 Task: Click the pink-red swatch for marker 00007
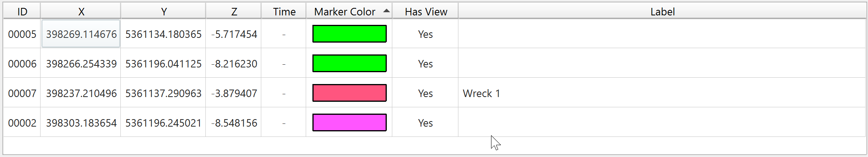coord(349,93)
